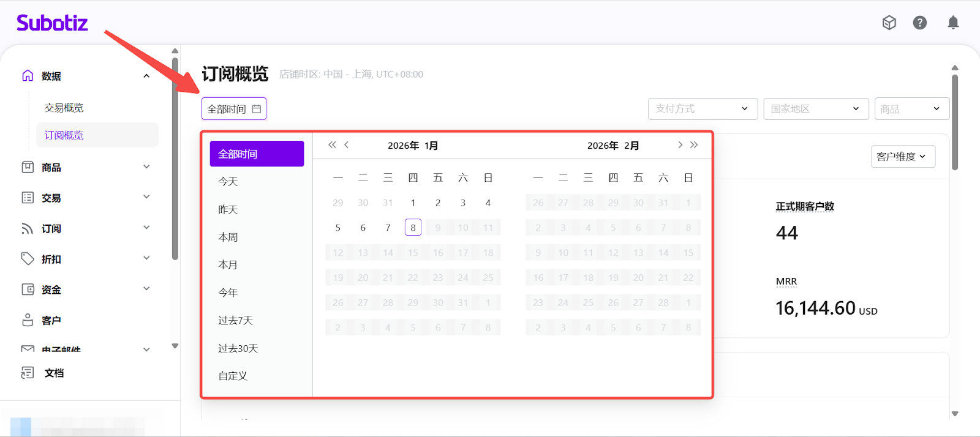980x437 pixels.
Task: Go to previous month with left arrow
Action: 347,145
